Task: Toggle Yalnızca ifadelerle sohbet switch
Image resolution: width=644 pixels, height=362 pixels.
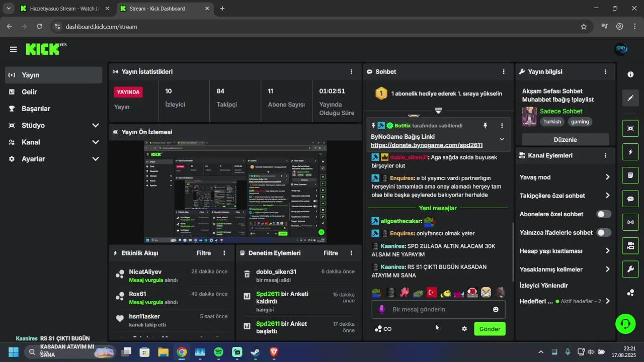Action: 604,232
